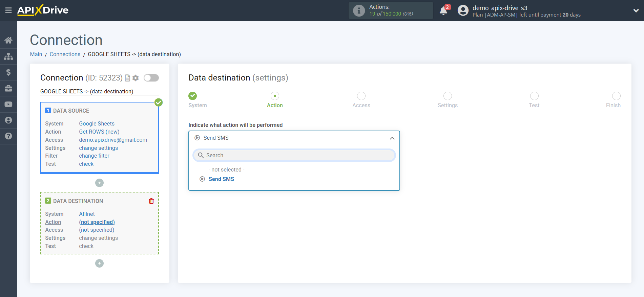Image resolution: width=644 pixels, height=297 pixels.
Task: Delete the data destination with the trash icon
Action: [151, 201]
